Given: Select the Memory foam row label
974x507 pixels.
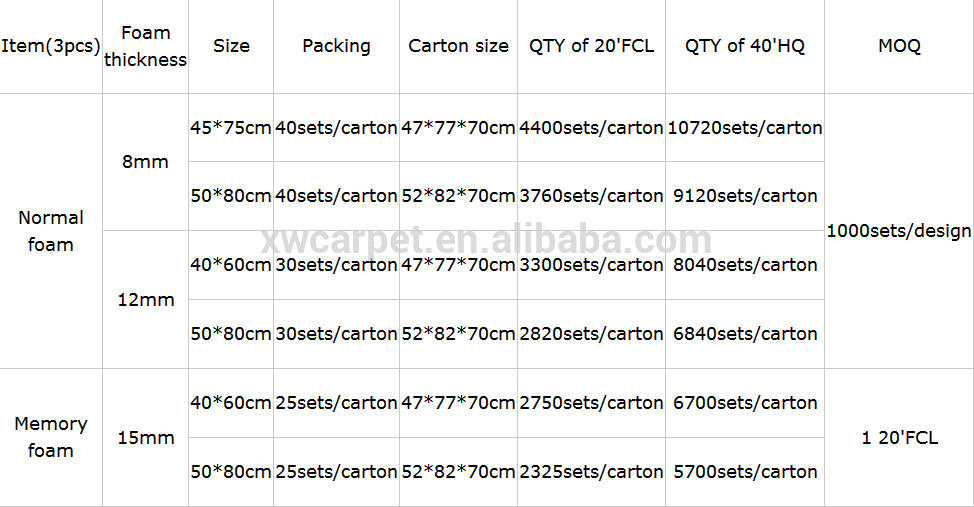Looking at the screenshot, I should (x=51, y=437).
